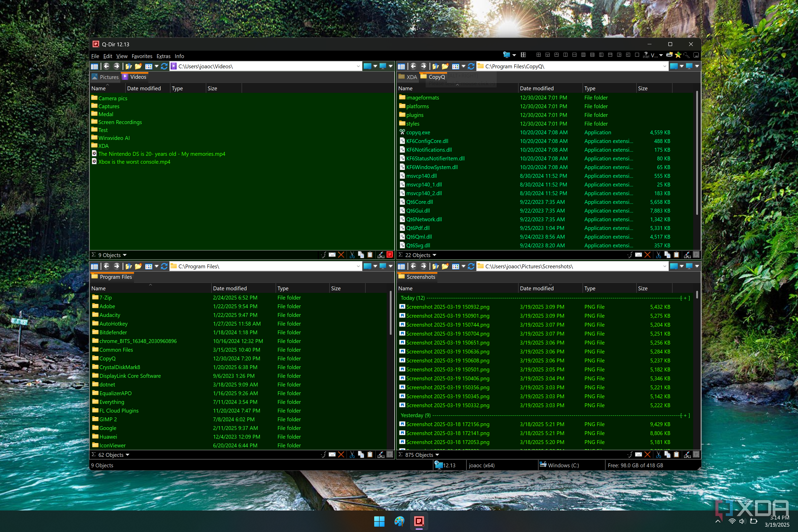
Task: Click the magnifier icon in top toolbar
Action: tap(686, 55)
